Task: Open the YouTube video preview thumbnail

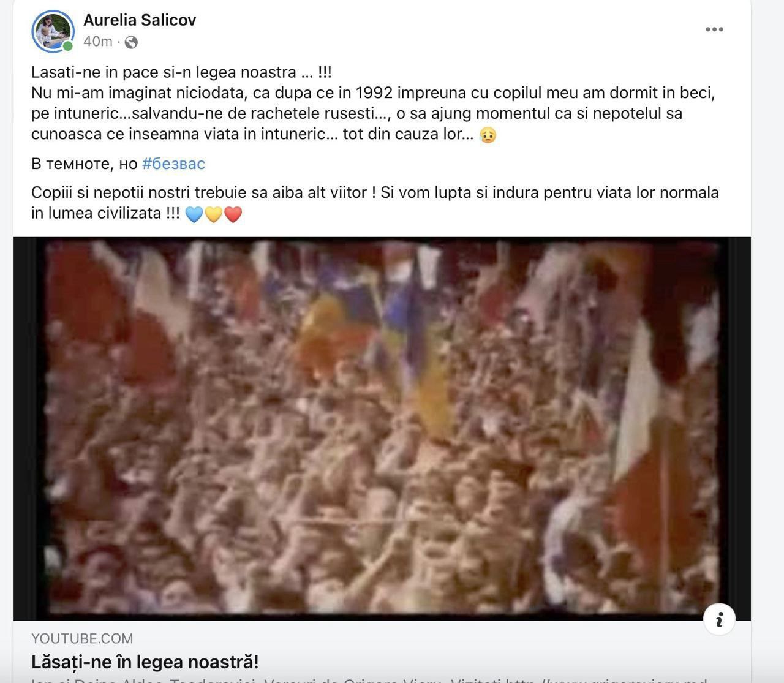Action: [x=382, y=428]
